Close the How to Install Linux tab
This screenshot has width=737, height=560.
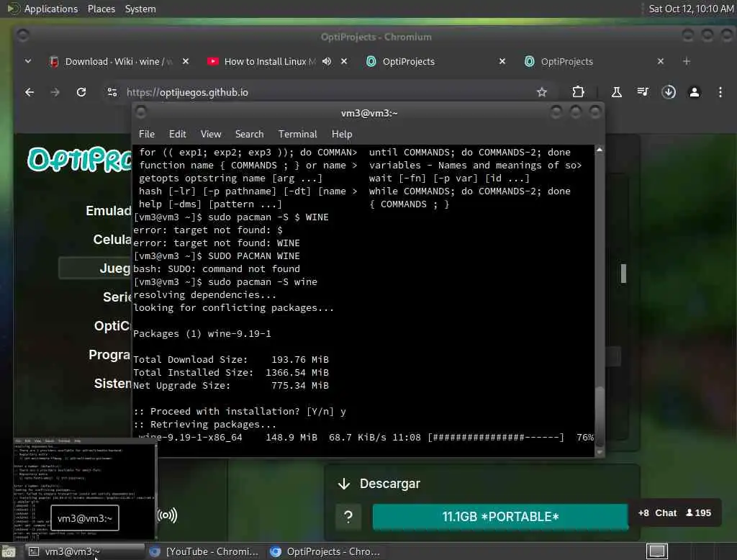coord(344,62)
